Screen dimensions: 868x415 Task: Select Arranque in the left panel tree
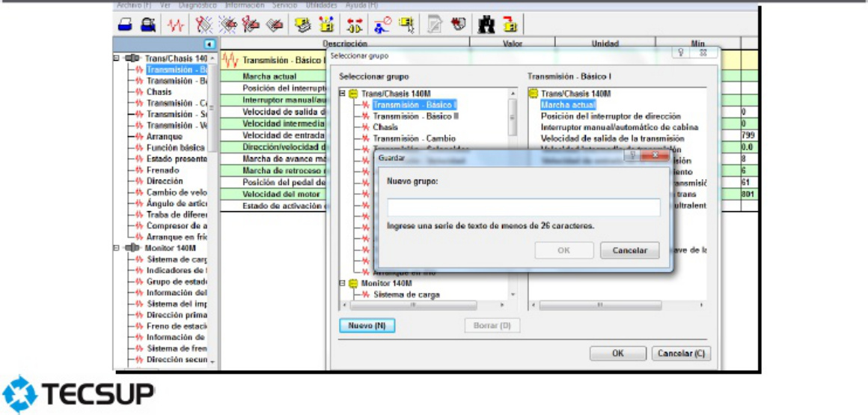click(164, 136)
